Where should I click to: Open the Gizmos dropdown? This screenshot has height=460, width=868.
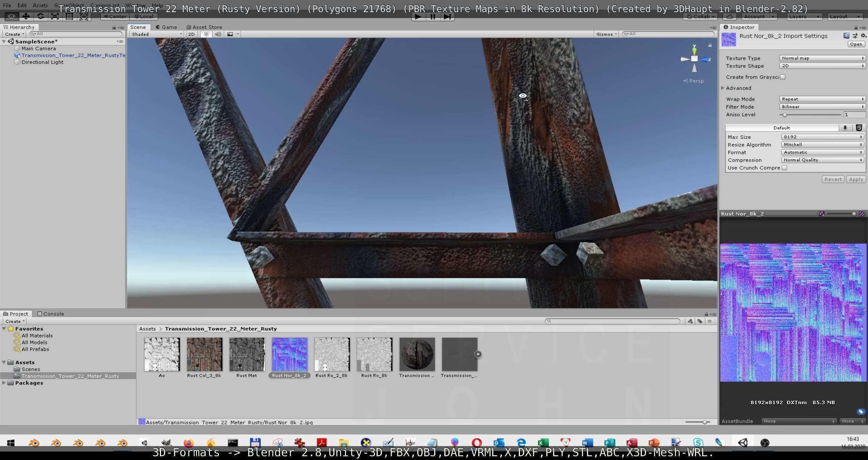coord(606,34)
